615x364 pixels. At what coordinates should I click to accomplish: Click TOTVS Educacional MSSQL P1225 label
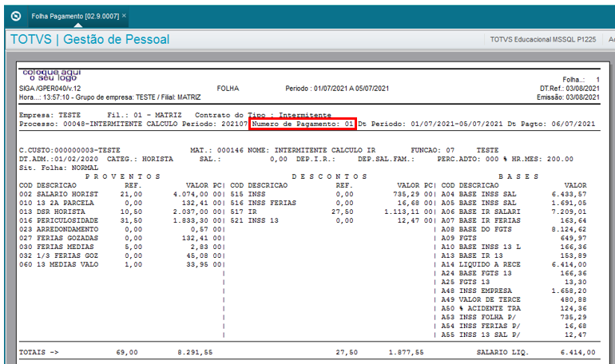click(x=543, y=40)
